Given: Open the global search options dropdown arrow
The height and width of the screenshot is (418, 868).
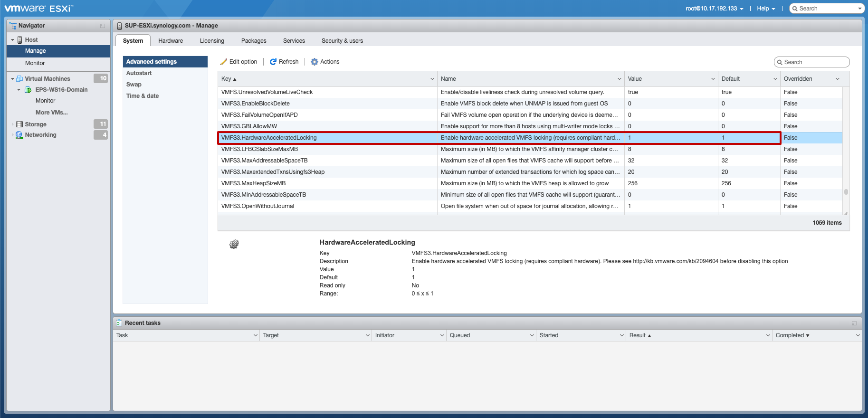Looking at the screenshot, I should (x=860, y=9).
